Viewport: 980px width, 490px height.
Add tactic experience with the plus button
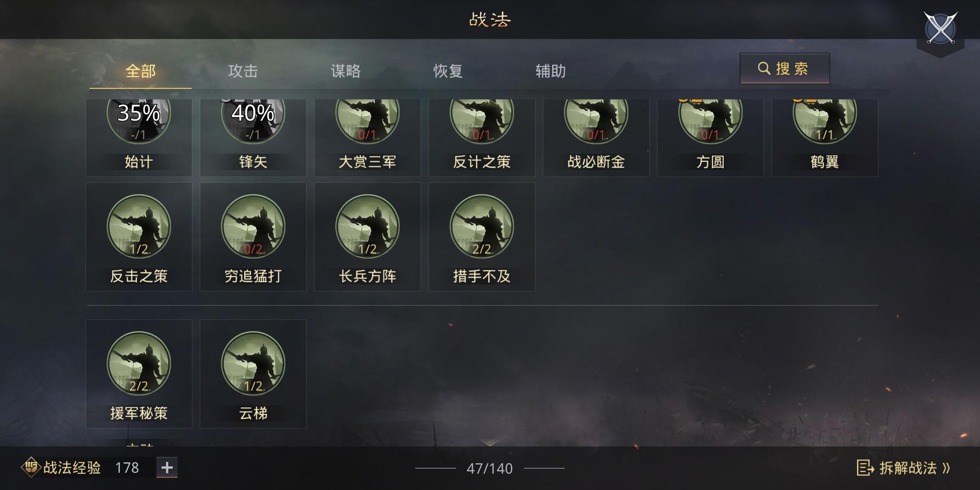pyautogui.click(x=167, y=468)
